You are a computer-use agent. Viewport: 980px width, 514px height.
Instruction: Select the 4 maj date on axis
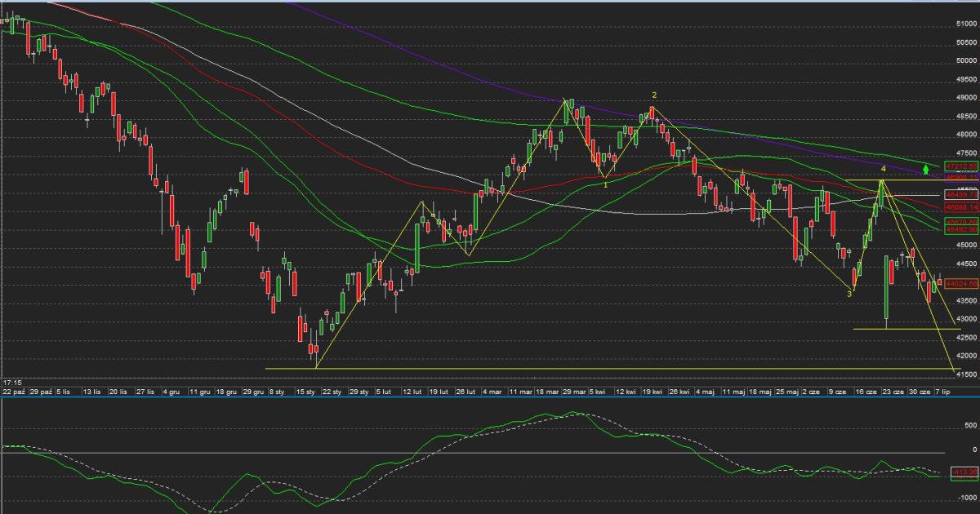coord(703,392)
